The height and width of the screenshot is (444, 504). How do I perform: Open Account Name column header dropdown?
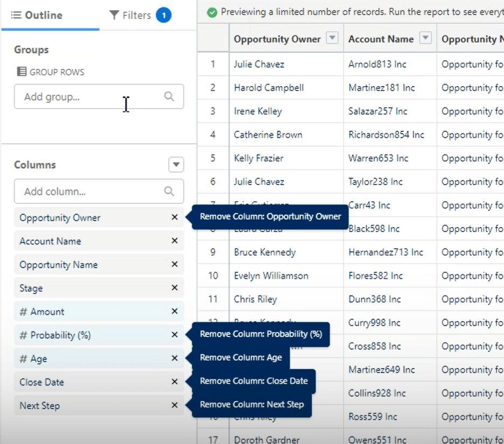point(425,38)
